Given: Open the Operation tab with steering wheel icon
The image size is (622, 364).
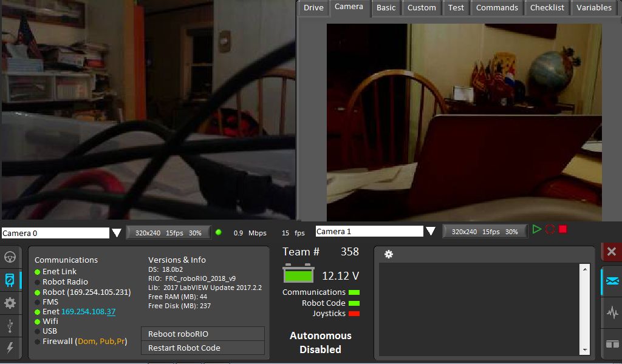Looking at the screenshot, I should pyautogui.click(x=10, y=257).
